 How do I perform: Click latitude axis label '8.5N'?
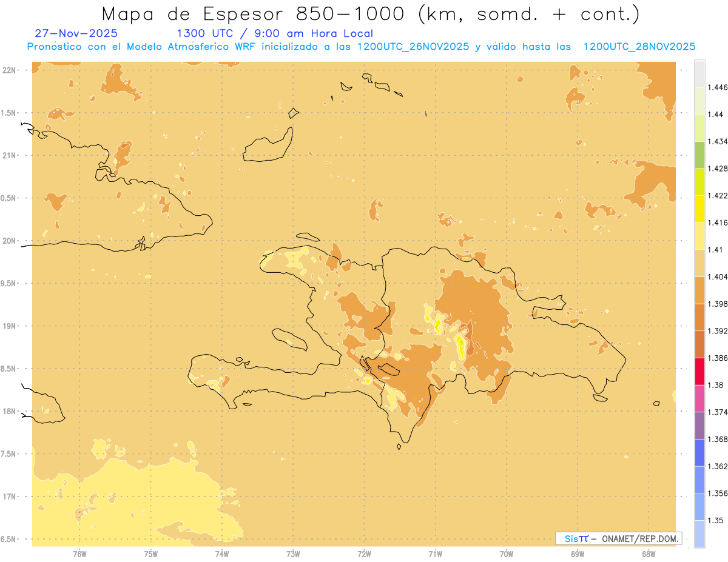tap(8, 369)
